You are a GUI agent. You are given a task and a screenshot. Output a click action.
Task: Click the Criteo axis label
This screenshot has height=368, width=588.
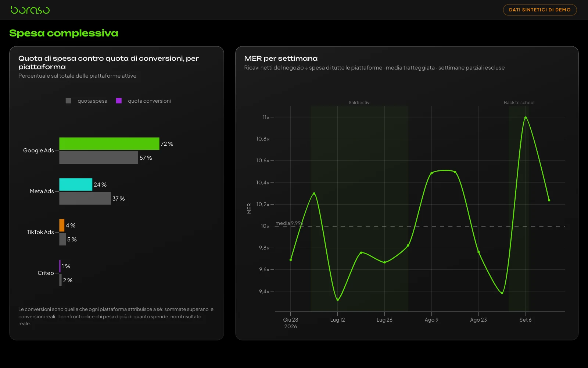point(46,273)
